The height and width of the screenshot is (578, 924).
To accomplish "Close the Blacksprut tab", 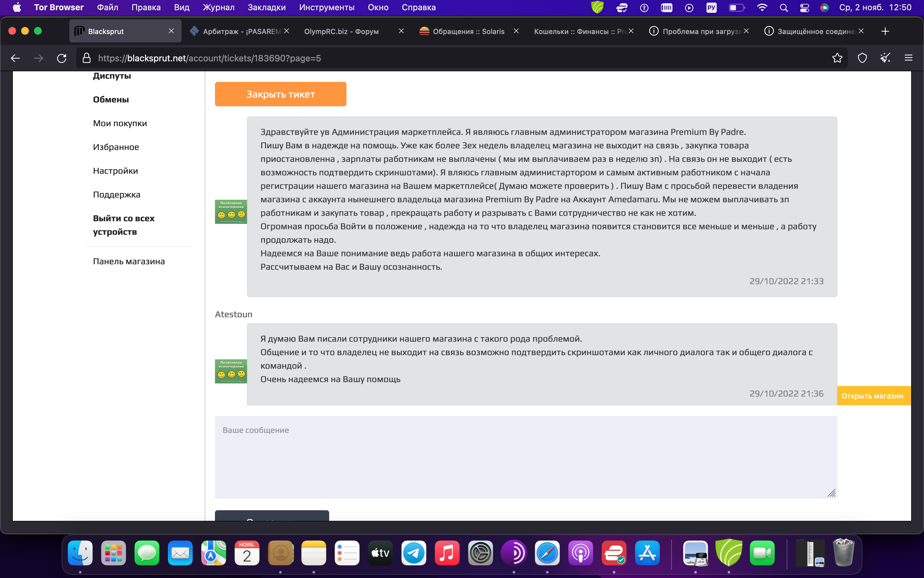I will tap(171, 31).
